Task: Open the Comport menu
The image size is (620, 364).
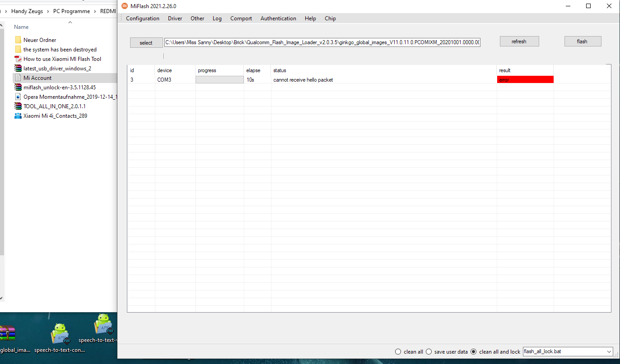Action: coord(241,18)
